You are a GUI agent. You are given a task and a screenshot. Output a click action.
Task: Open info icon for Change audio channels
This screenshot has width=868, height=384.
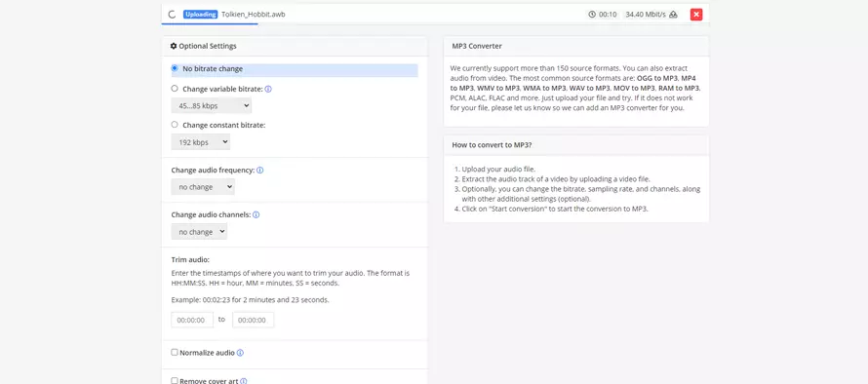256,214
